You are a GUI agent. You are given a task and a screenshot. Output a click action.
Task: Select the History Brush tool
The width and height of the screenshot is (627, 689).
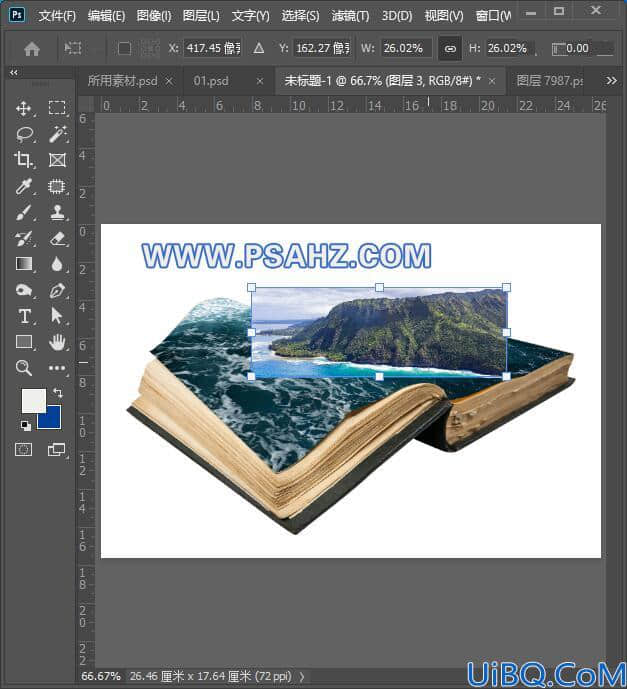(24, 239)
